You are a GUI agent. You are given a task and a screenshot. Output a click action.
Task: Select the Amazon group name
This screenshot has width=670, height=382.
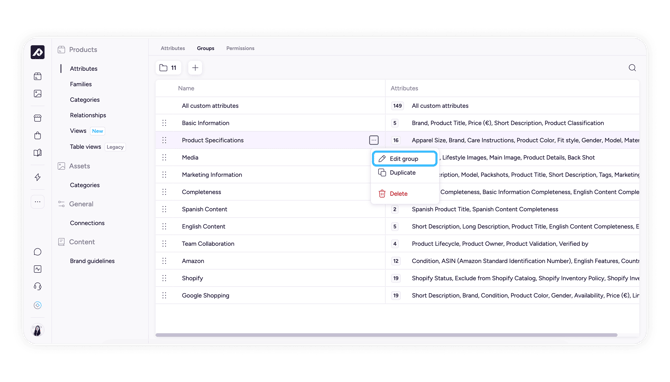point(193,261)
